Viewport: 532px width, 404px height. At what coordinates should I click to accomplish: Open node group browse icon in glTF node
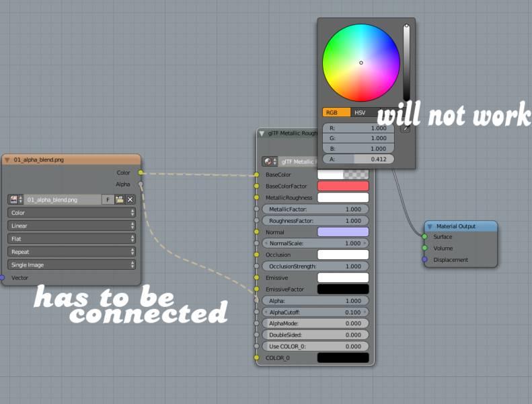[270, 162]
